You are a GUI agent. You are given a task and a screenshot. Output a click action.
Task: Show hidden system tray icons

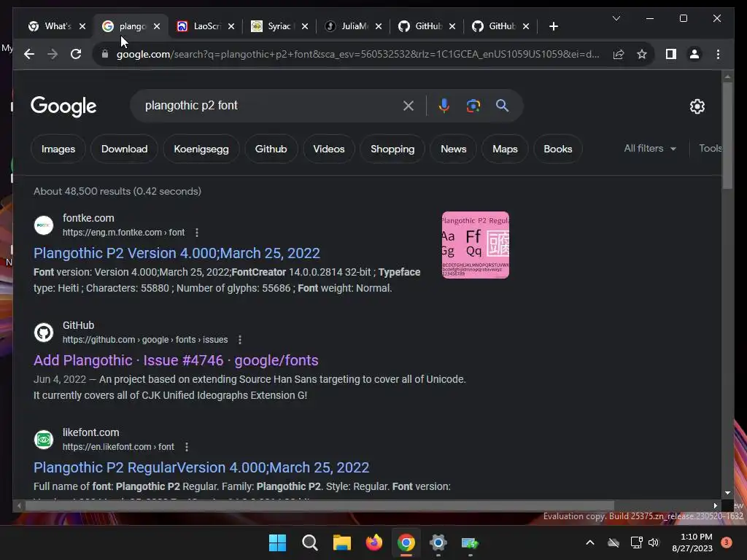pos(589,542)
